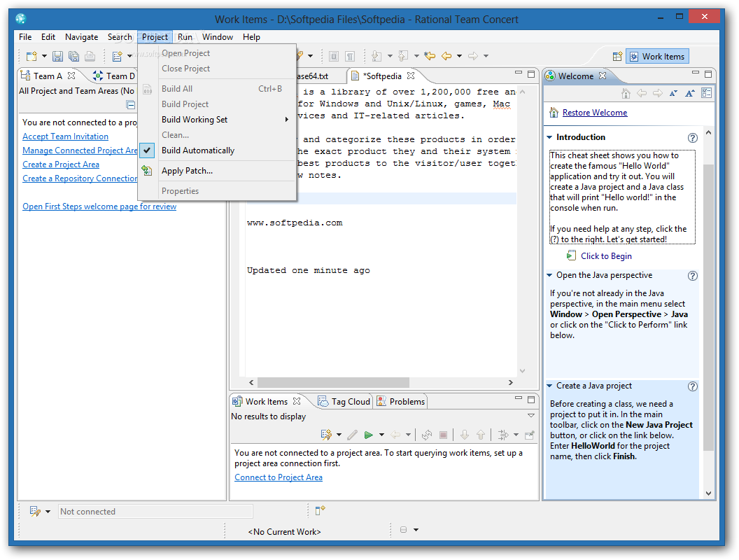Click the status bar work item icon

coord(36,512)
